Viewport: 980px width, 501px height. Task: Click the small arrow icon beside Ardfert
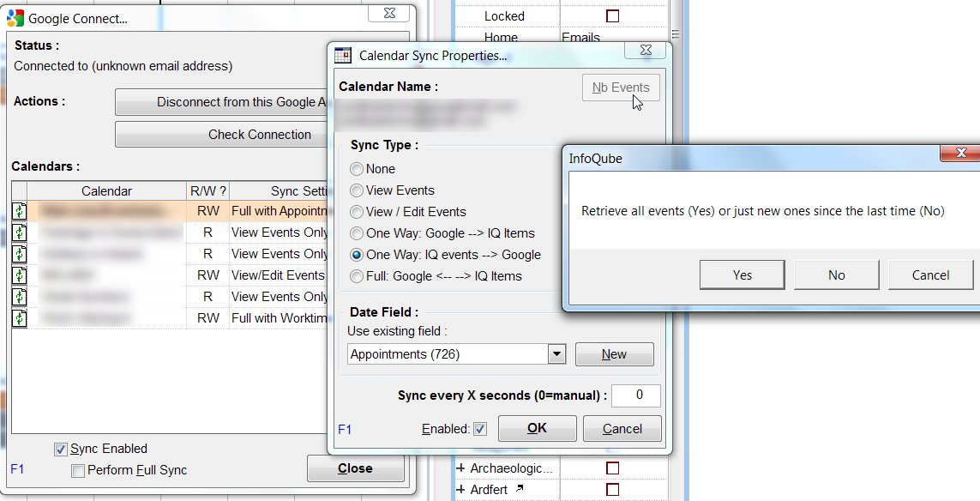click(520, 488)
